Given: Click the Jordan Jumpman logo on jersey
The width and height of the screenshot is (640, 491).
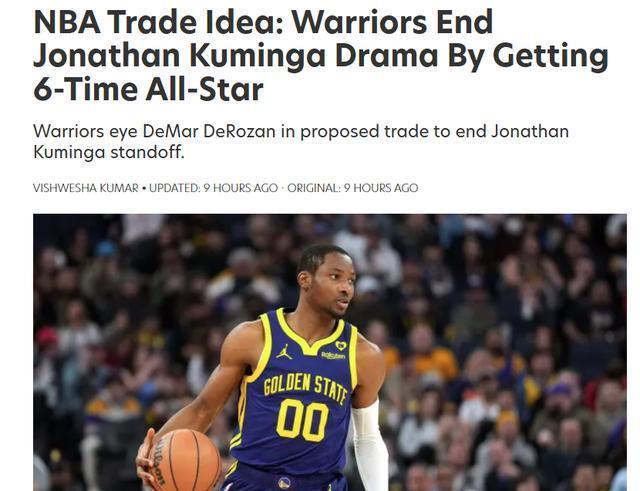Looking at the screenshot, I should pyautogui.click(x=284, y=351).
